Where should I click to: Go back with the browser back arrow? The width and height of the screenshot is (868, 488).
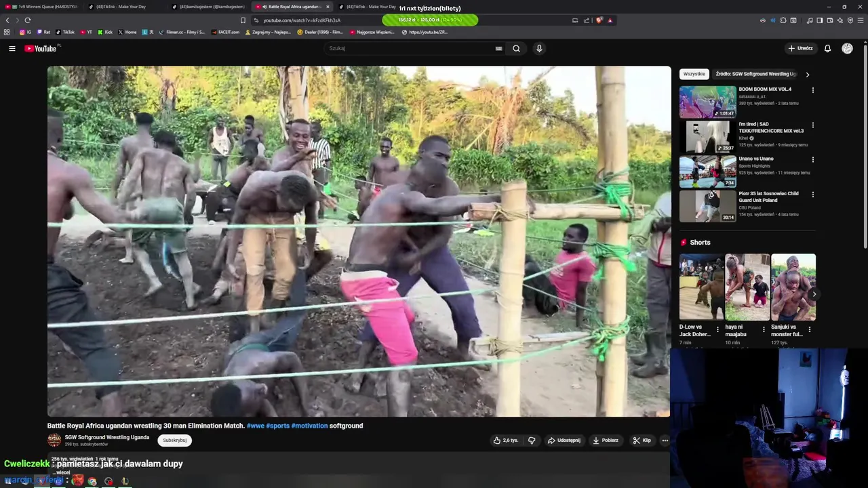coord(7,20)
